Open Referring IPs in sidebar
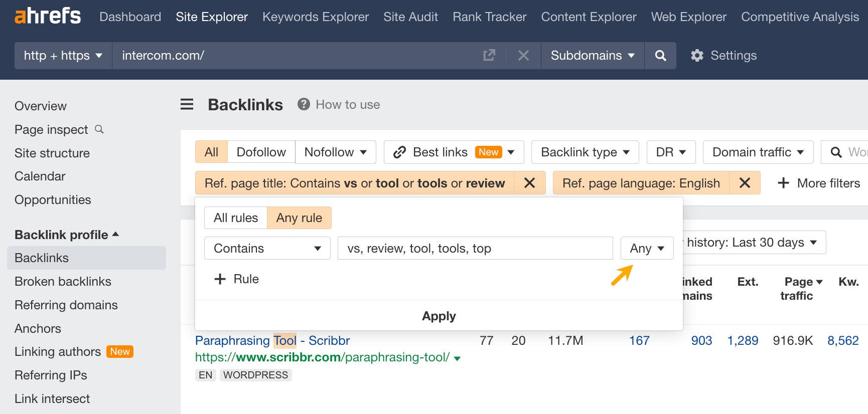 [51, 375]
